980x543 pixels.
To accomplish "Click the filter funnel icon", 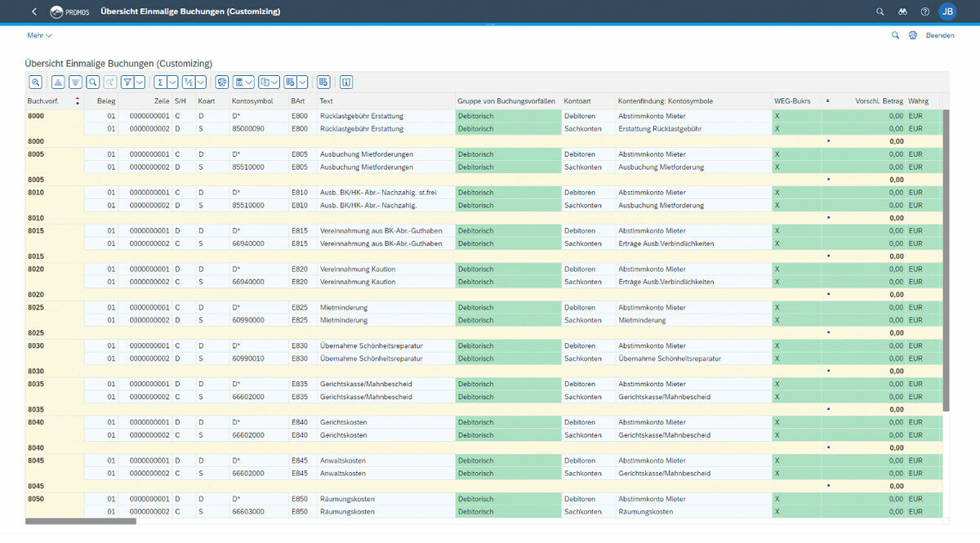I will coord(127,82).
